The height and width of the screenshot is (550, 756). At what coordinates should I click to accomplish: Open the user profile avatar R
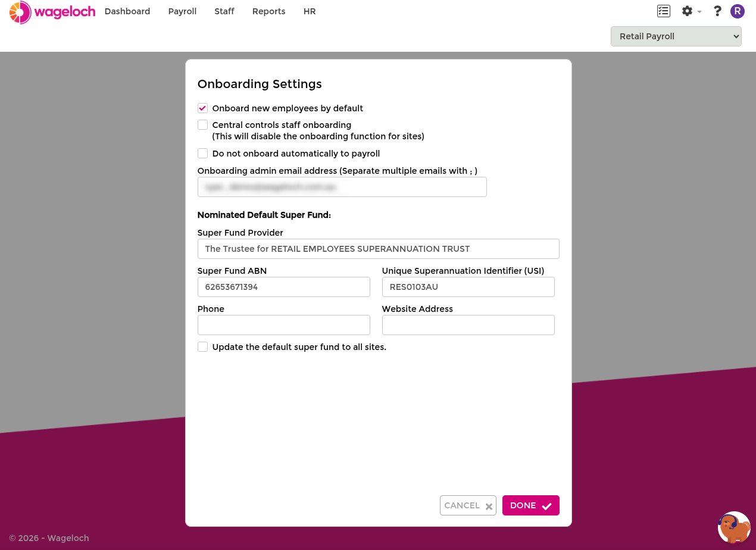[738, 11]
